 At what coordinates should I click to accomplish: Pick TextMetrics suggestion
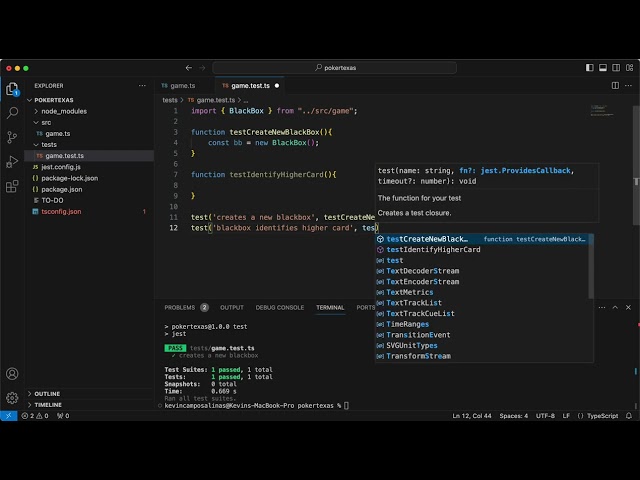point(482,292)
